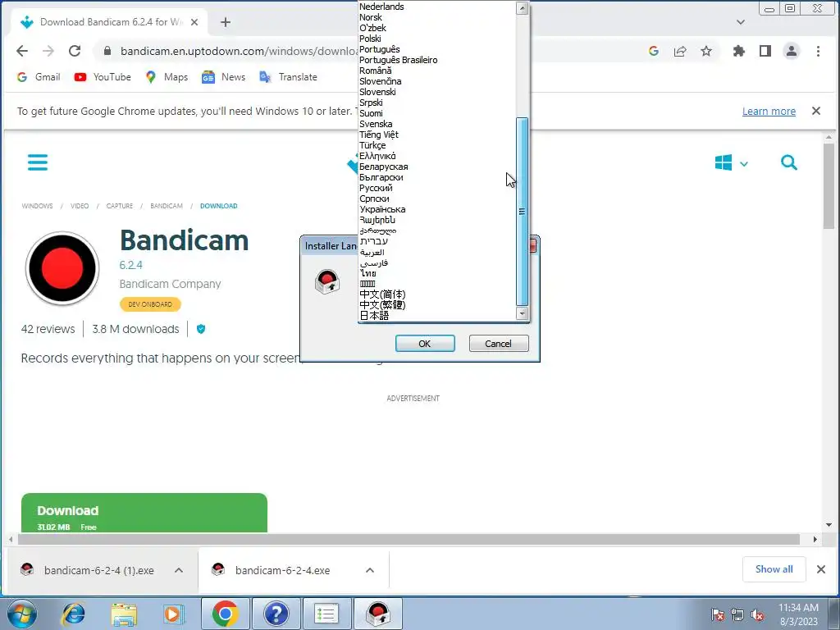Click the muted volume tray icon
The height and width of the screenshot is (630, 840).
757,615
